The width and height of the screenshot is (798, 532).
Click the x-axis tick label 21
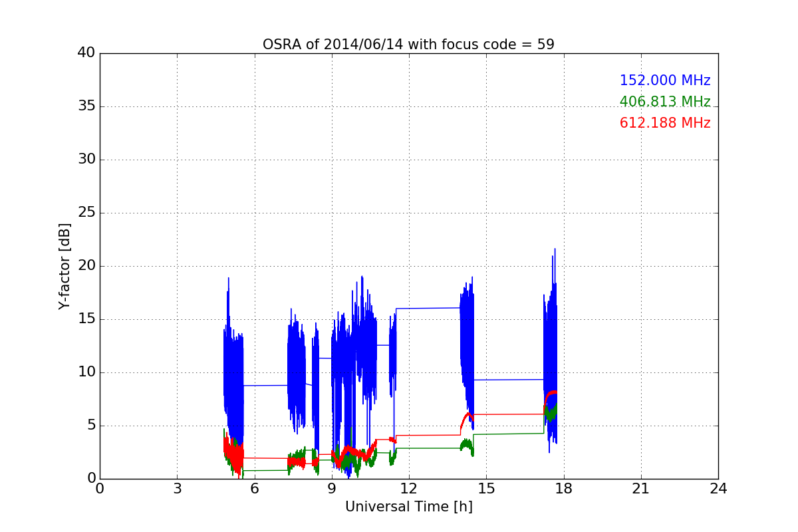pos(641,489)
